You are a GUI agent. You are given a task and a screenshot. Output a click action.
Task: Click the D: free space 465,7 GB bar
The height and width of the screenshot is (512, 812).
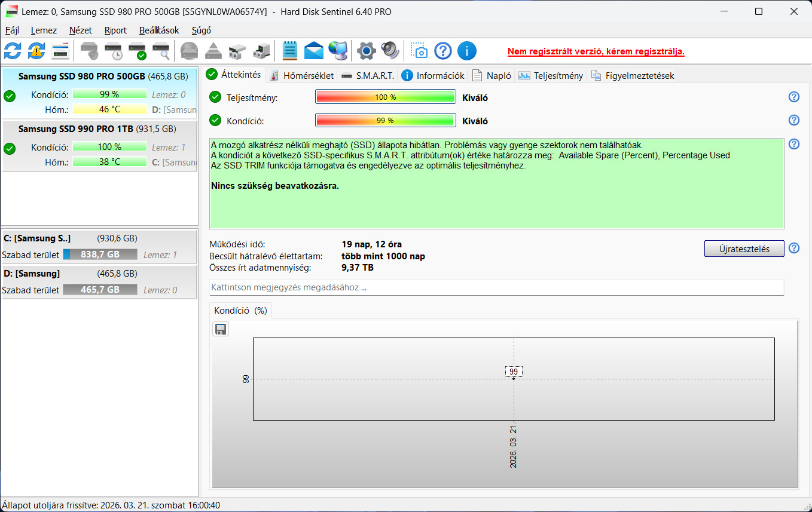(100, 290)
